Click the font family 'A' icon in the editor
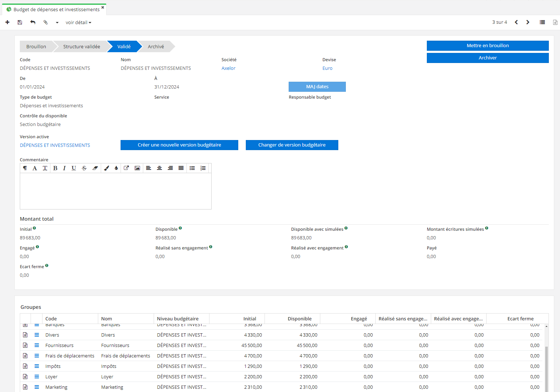The image size is (560, 392). point(35,168)
